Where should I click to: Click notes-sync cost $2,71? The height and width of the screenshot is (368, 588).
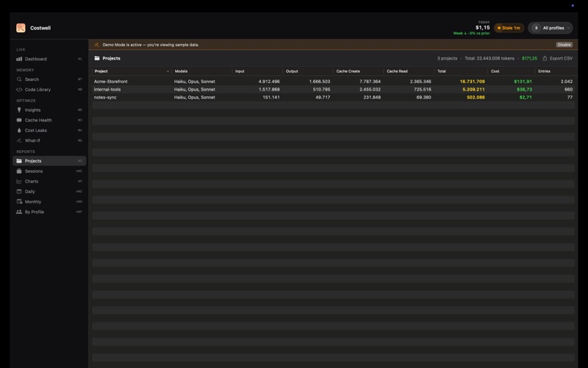[526, 97]
